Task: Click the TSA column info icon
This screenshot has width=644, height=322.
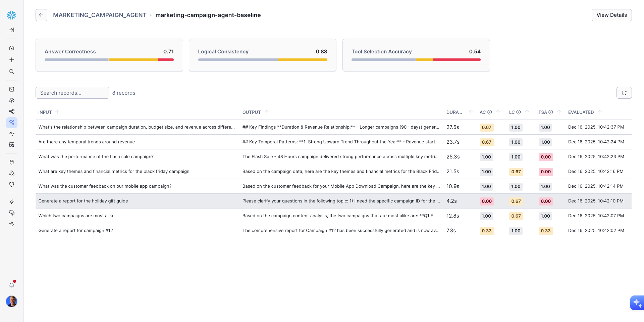Action: 550,112
